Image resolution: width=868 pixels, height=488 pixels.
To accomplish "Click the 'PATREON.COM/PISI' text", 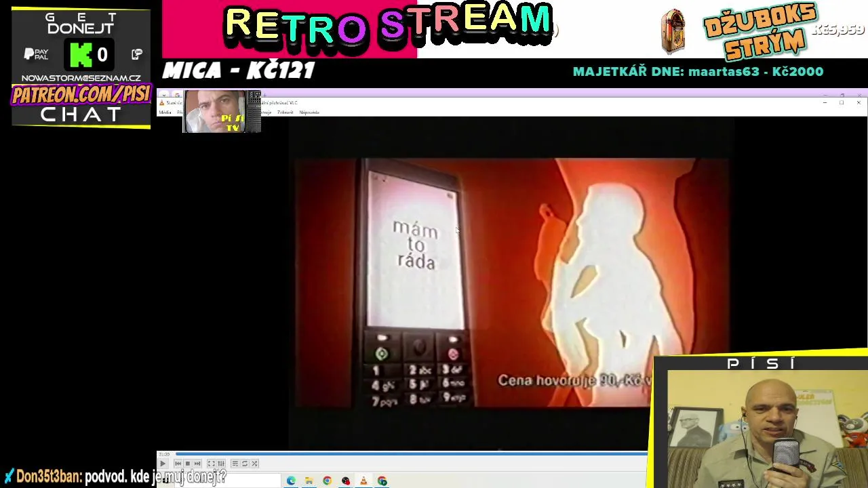I will tap(81, 95).
